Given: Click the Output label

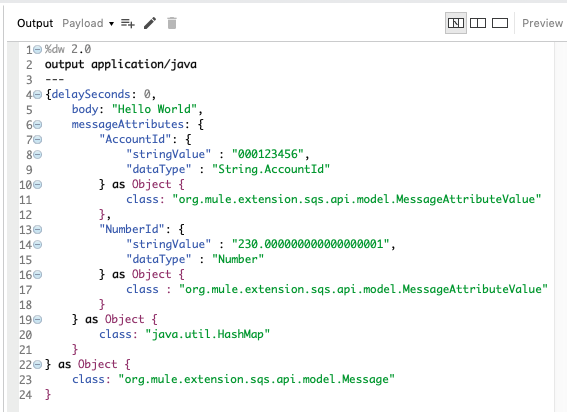Looking at the screenshot, I should [x=35, y=23].
